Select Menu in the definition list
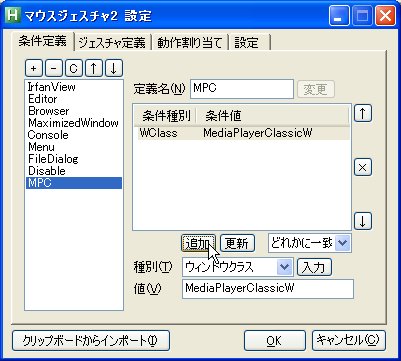 [74, 147]
